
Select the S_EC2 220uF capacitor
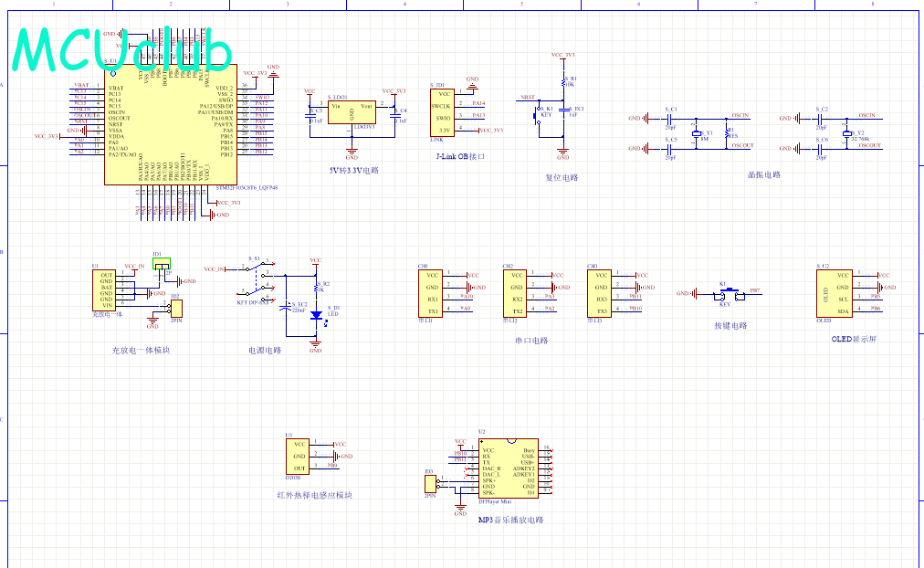tap(287, 308)
